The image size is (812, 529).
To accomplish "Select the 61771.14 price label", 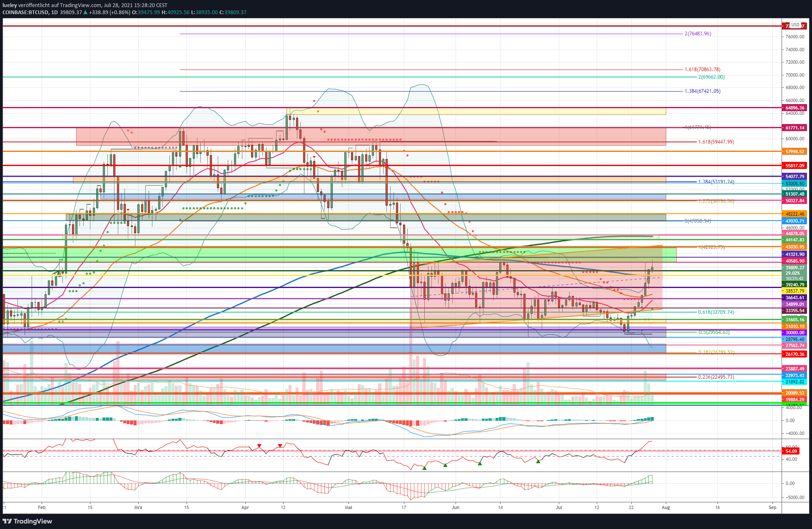I will pos(795,128).
